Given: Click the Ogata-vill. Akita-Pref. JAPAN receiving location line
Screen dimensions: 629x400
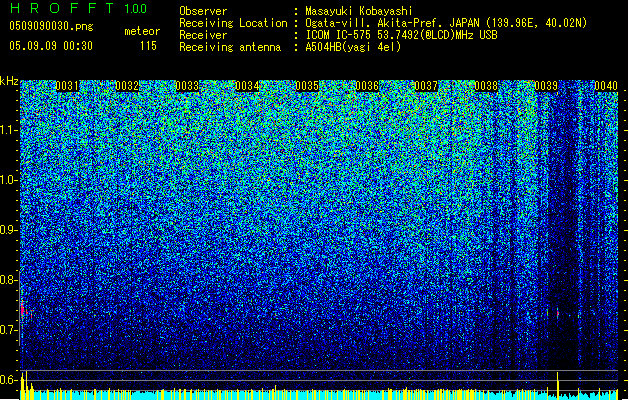Looking at the screenshot, I should (446, 23).
